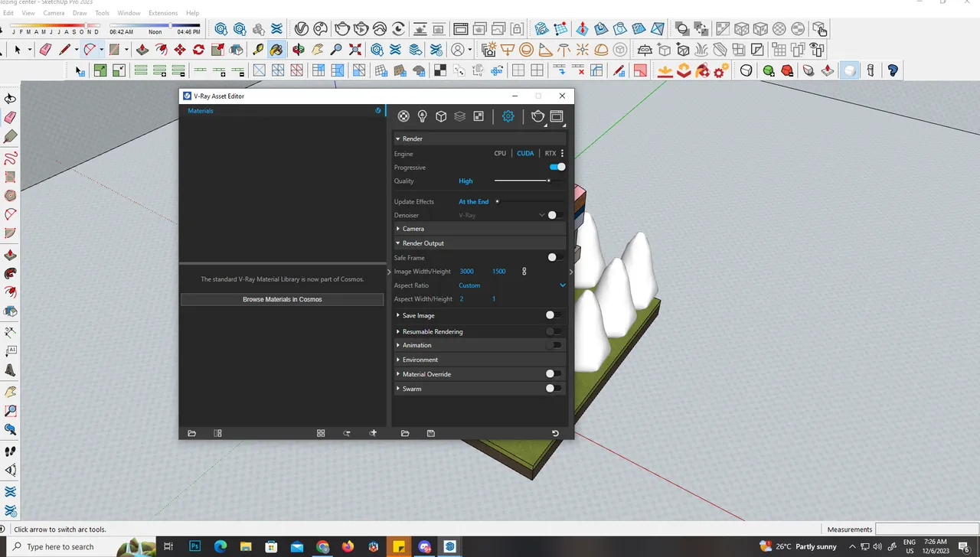Enable the Denoiser toggle

tap(555, 215)
